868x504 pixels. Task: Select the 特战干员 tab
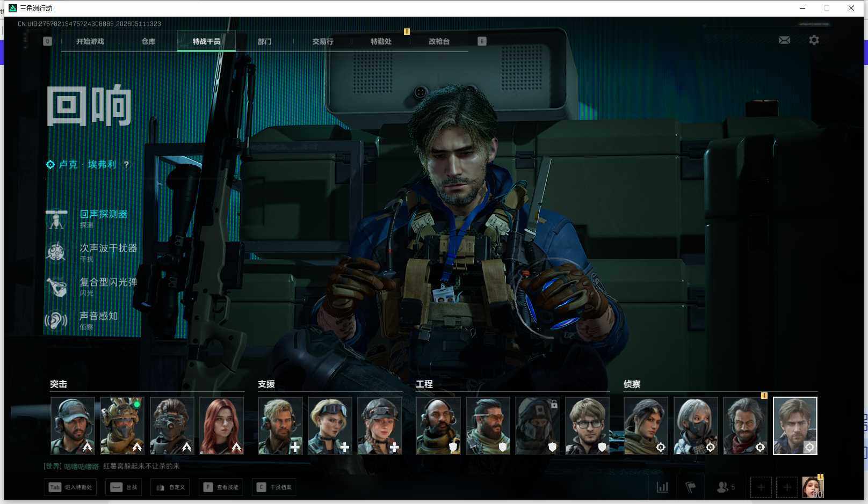coord(206,41)
